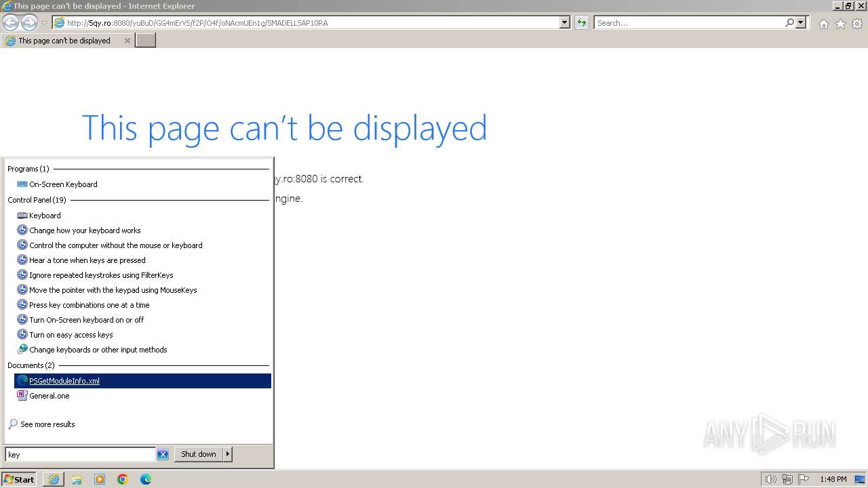868x488 pixels.
Task: Open Windows Media Player taskbar icon
Action: coord(100,479)
